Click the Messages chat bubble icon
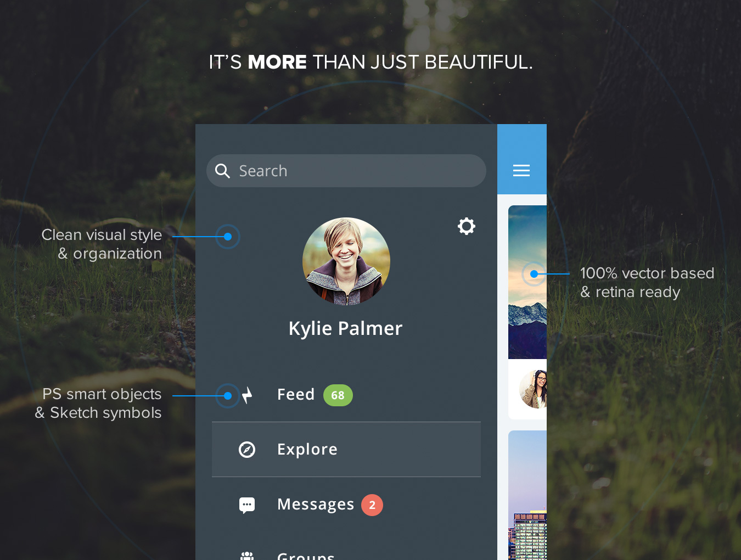The image size is (741, 560). point(247,505)
